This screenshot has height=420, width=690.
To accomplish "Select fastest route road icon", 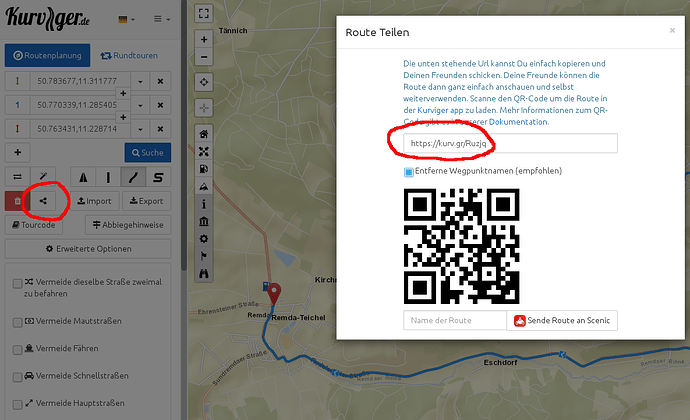I will (x=83, y=177).
